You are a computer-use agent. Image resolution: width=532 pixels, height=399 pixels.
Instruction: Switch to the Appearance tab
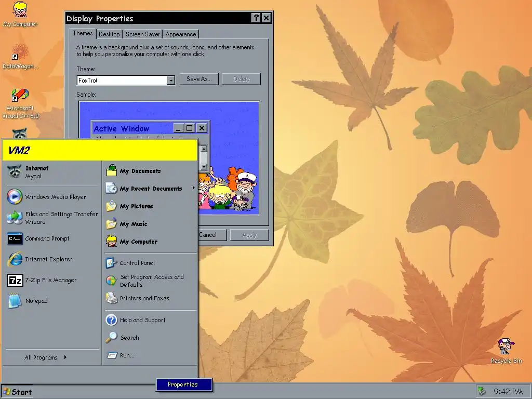point(180,34)
